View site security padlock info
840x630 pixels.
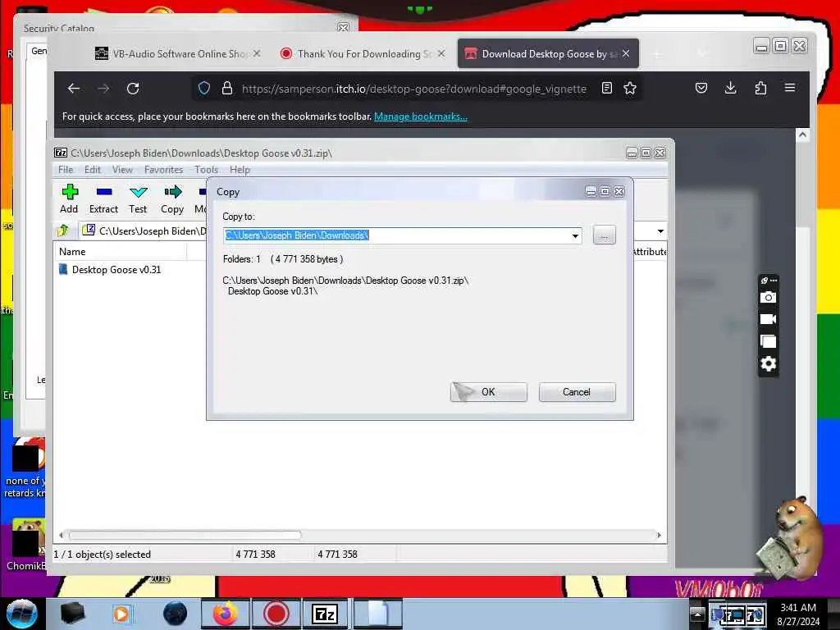click(x=227, y=89)
